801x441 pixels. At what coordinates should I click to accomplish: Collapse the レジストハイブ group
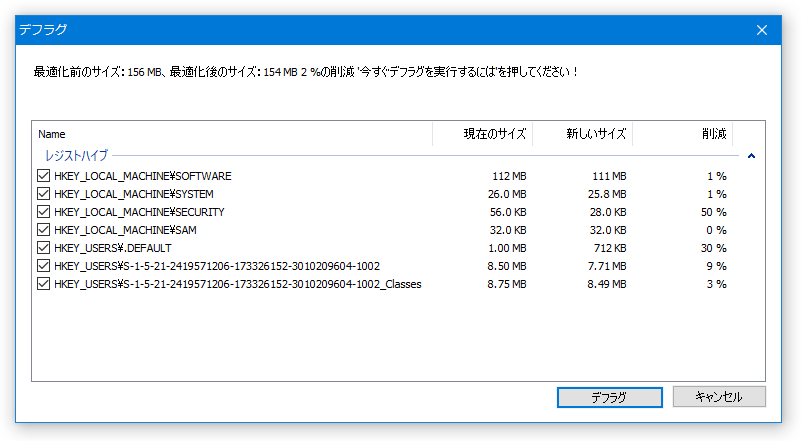[751, 156]
